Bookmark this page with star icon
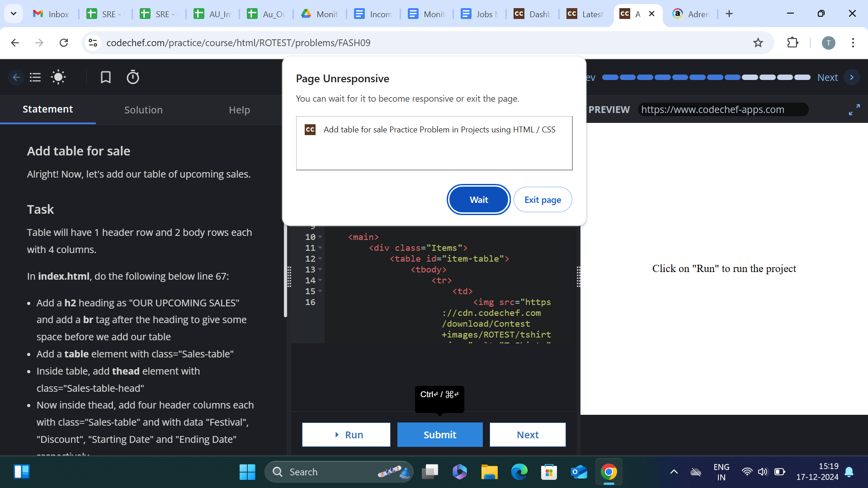This screenshot has width=868, height=488. tap(758, 43)
